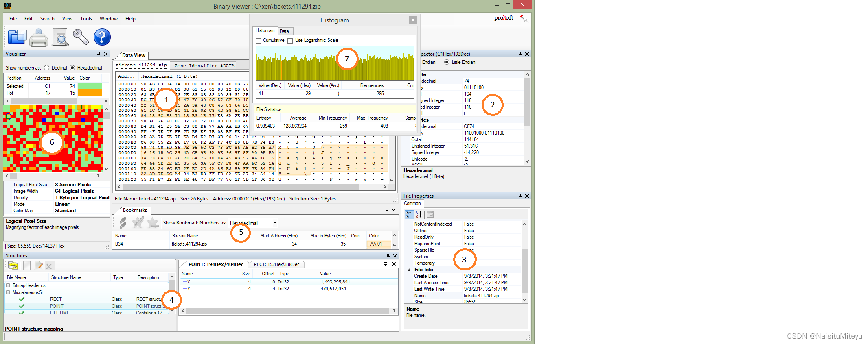Toggle the RECT structure green checkmark
Viewport: 868px width, 344px height.
pyautogui.click(x=22, y=299)
